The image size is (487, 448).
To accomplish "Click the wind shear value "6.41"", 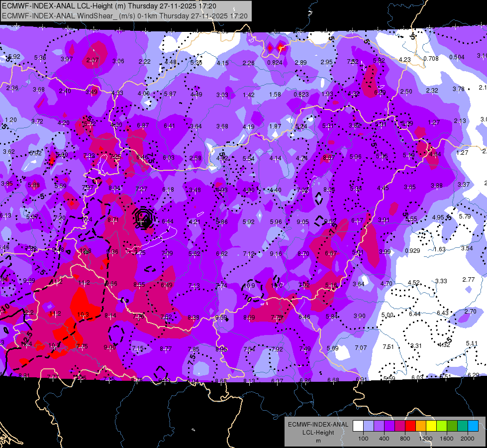I will coord(169,126).
